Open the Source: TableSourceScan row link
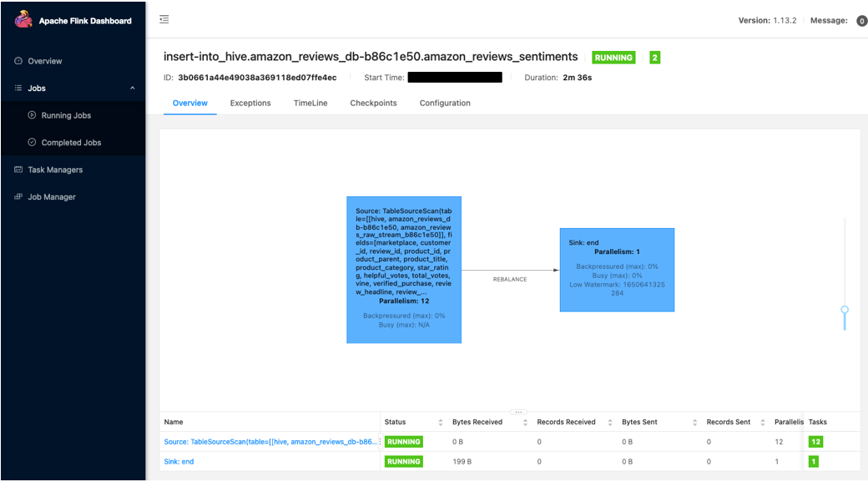Screen dimensions: 868x482 pos(270,442)
